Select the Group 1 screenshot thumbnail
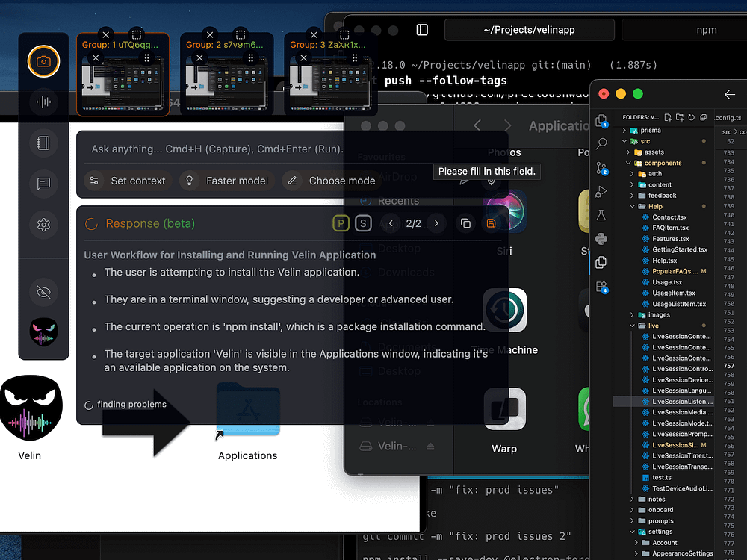 click(x=123, y=84)
